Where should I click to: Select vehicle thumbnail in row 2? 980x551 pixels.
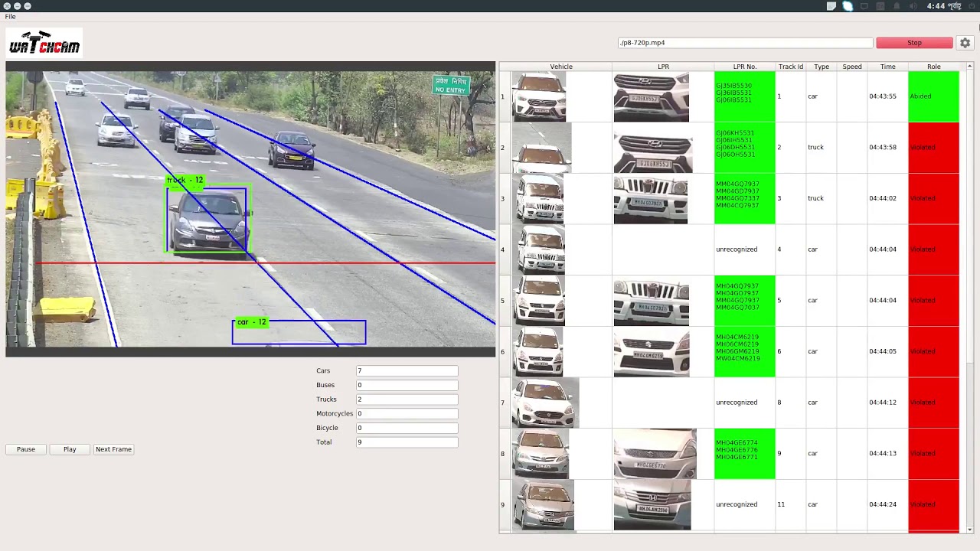541,148
